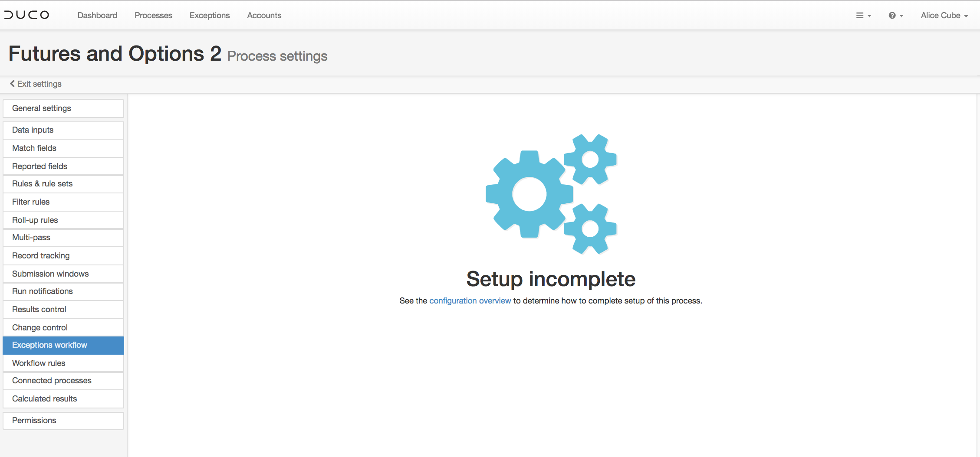Go to the Dashboard tab

[x=97, y=16]
